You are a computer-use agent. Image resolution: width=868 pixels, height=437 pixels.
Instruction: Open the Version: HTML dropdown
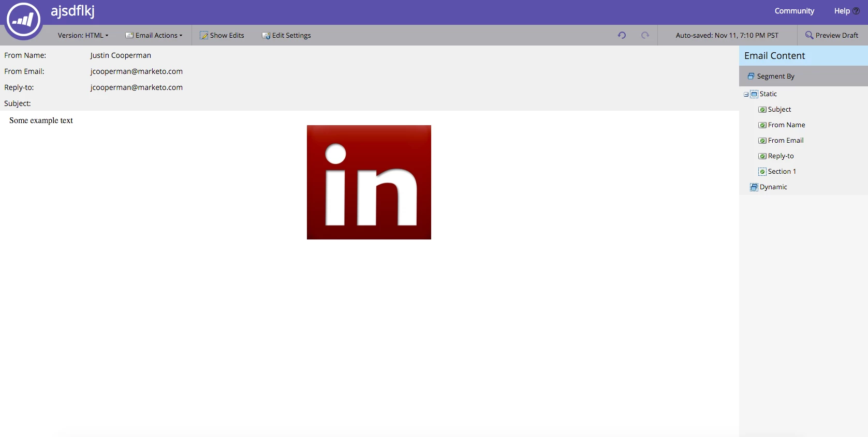[x=83, y=35]
